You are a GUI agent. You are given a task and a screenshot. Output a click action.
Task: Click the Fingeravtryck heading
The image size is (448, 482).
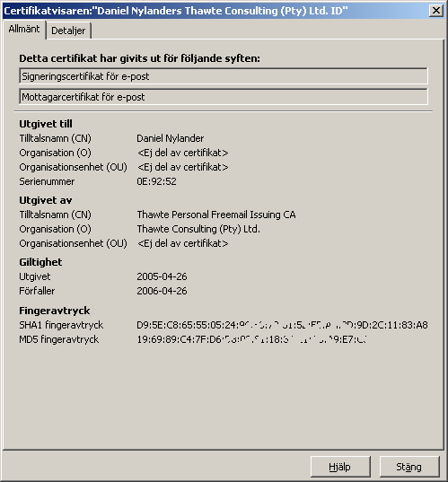coord(55,311)
